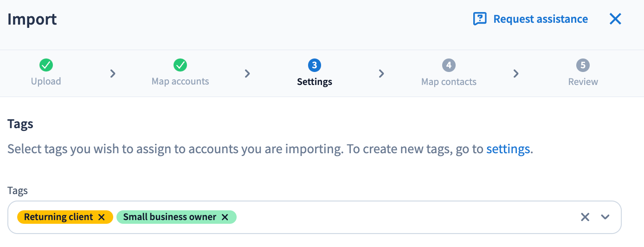
Task: Click the green checkmark above Map accounts
Action: tap(180, 65)
